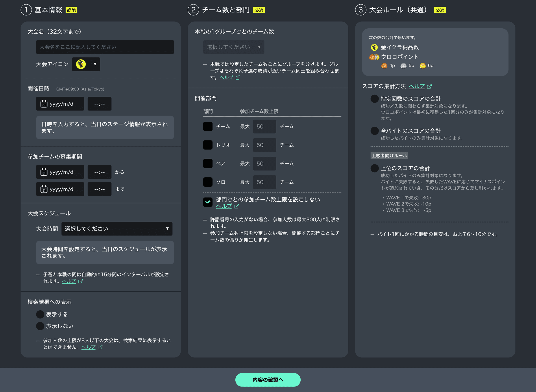Click the max teams field for トリオ division
This screenshot has width=536, height=392.
(x=264, y=145)
